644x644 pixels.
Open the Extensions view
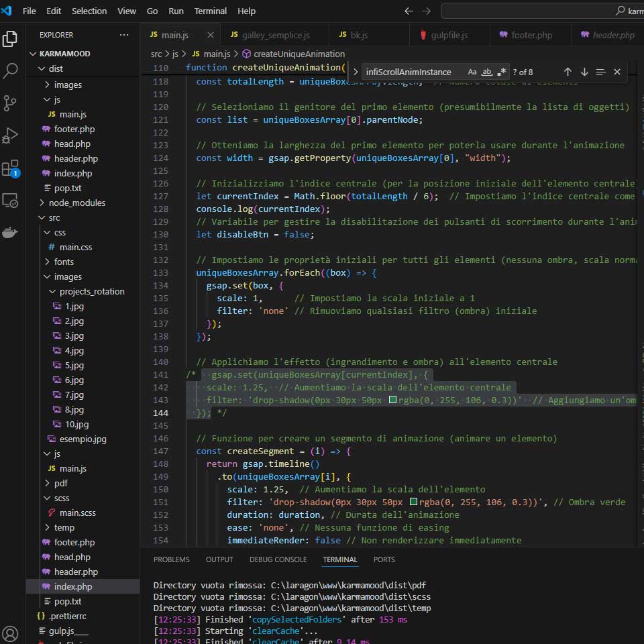[10, 168]
